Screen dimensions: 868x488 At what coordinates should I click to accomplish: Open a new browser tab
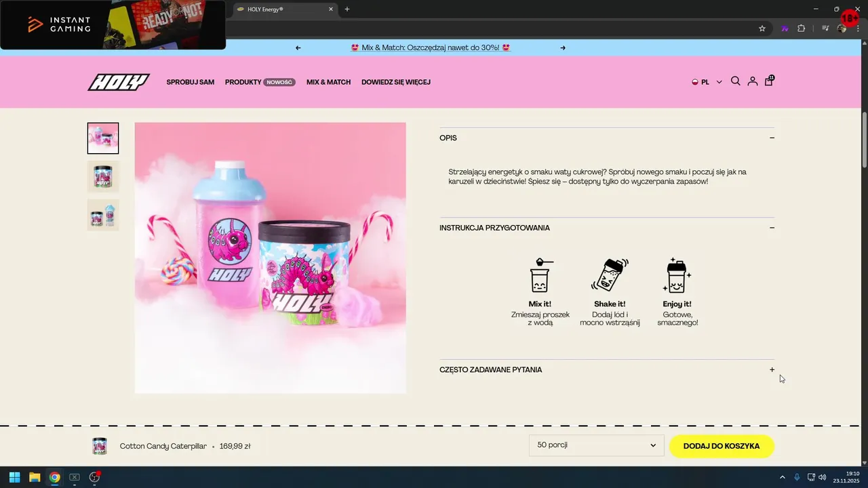347,9
